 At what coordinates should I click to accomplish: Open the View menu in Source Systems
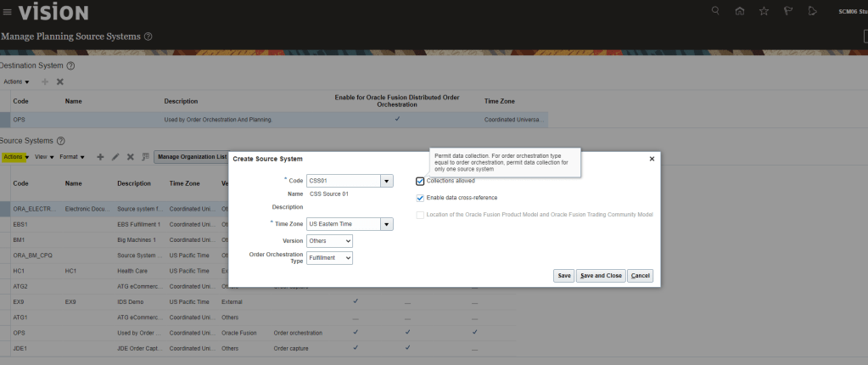click(45, 157)
